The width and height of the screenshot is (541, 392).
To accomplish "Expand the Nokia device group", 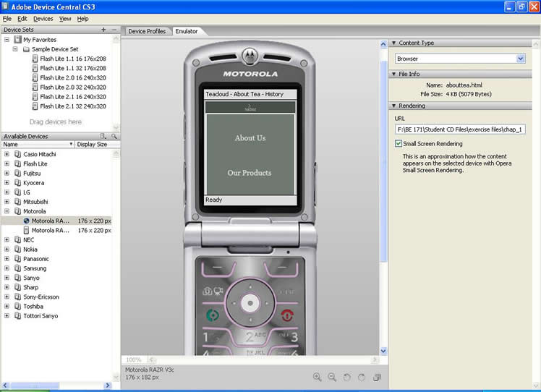I will [7, 249].
